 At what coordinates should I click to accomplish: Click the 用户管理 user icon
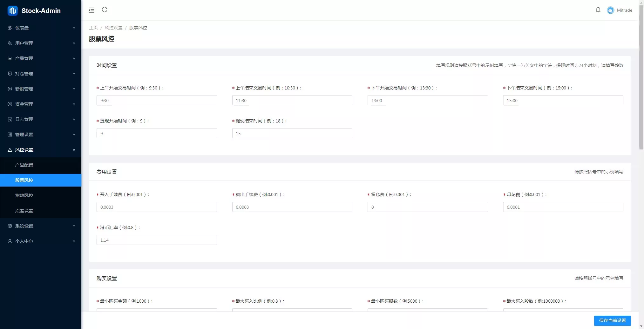[x=10, y=43]
